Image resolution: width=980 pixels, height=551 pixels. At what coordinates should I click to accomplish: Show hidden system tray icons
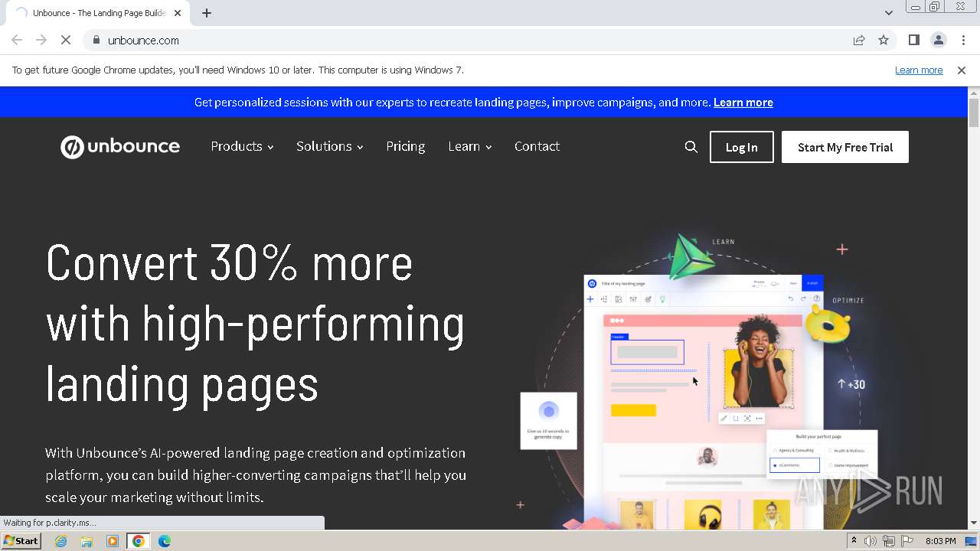click(854, 541)
